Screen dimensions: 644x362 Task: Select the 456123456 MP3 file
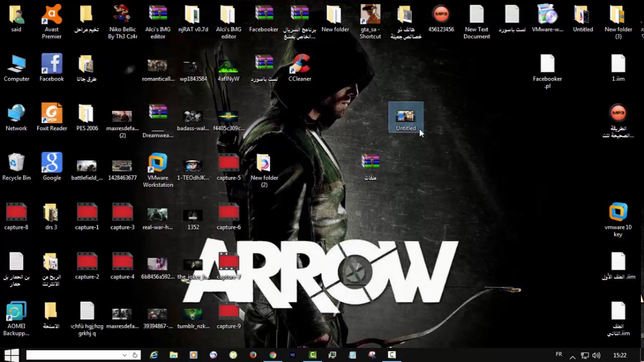point(441,19)
